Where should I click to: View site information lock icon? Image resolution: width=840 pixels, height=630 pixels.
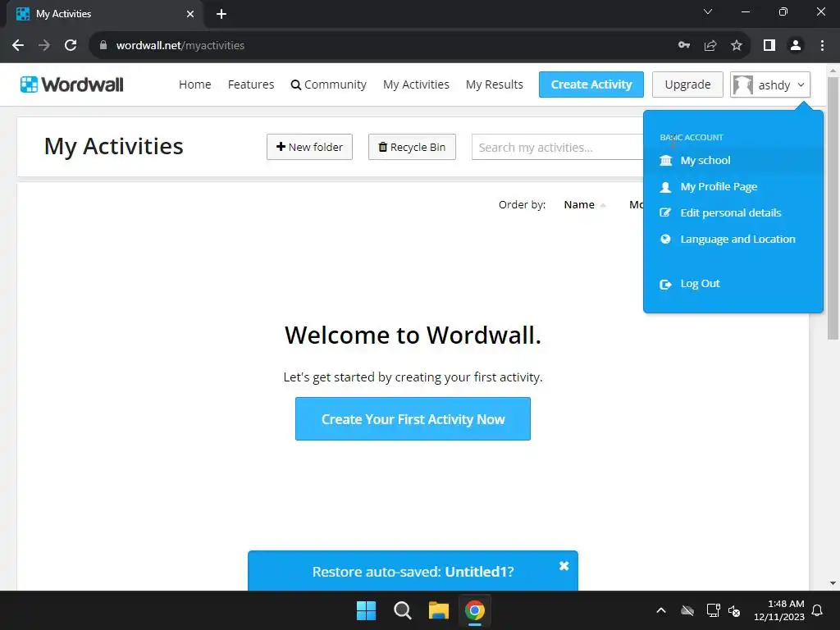point(103,46)
